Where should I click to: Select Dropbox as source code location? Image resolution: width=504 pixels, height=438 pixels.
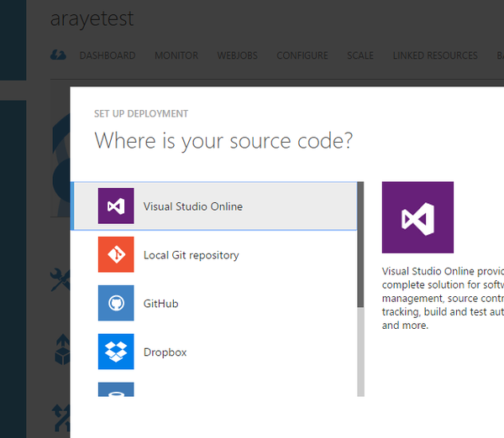click(x=213, y=352)
